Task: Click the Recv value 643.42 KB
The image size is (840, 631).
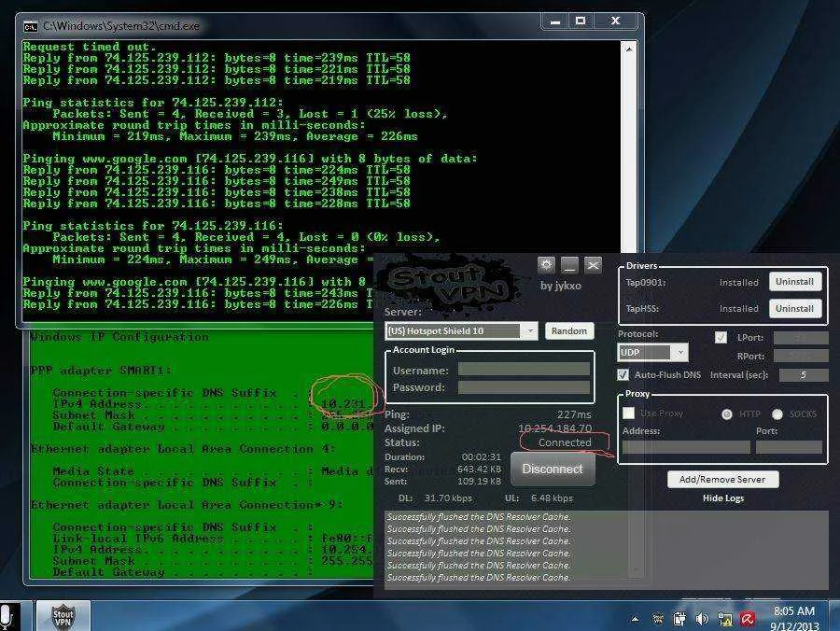Action: tap(479, 470)
